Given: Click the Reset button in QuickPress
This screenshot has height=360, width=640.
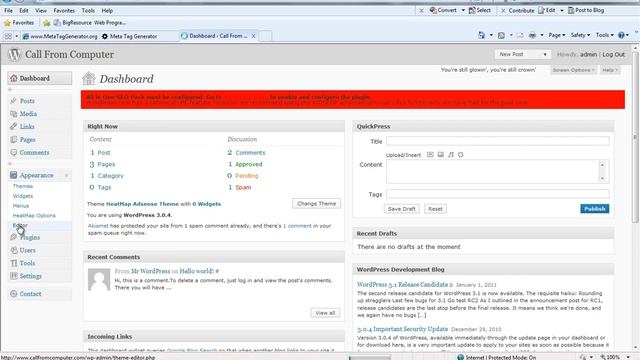Looking at the screenshot, I should (x=436, y=209).
